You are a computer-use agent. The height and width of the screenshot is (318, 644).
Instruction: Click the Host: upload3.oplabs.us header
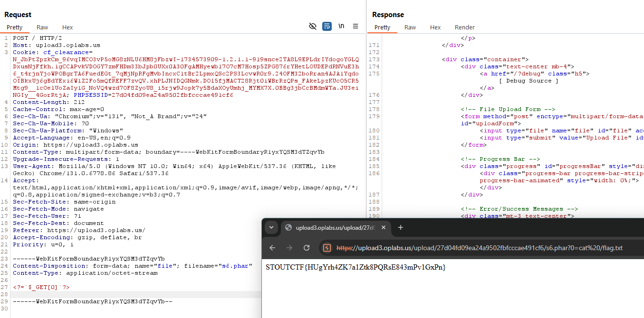coord(57,45)
